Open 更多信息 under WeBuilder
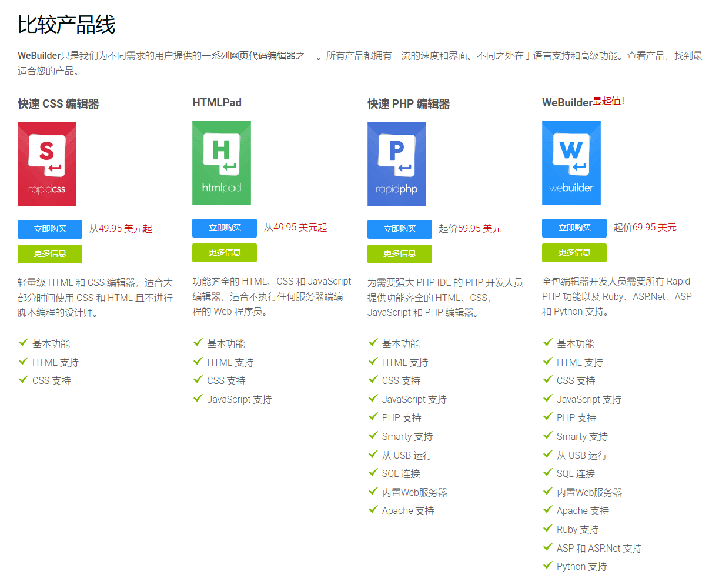The image size is (719, 588). pyautogui.click(x=574, y=253)
